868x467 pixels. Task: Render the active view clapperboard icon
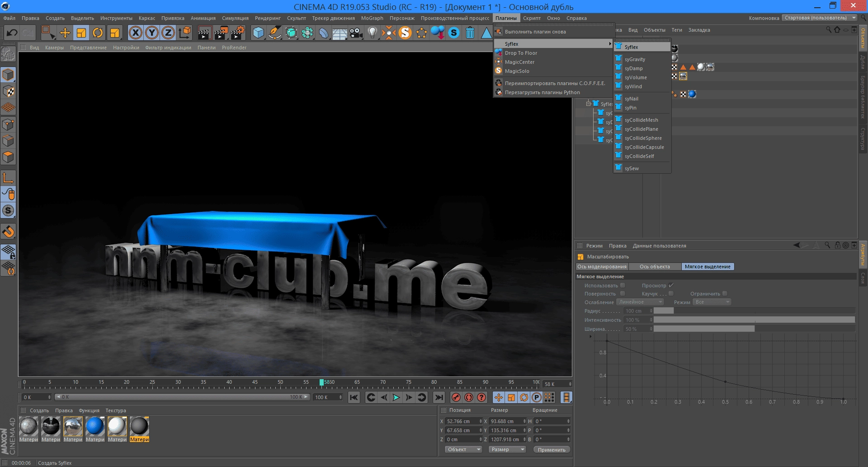click(x=204, y=33)
